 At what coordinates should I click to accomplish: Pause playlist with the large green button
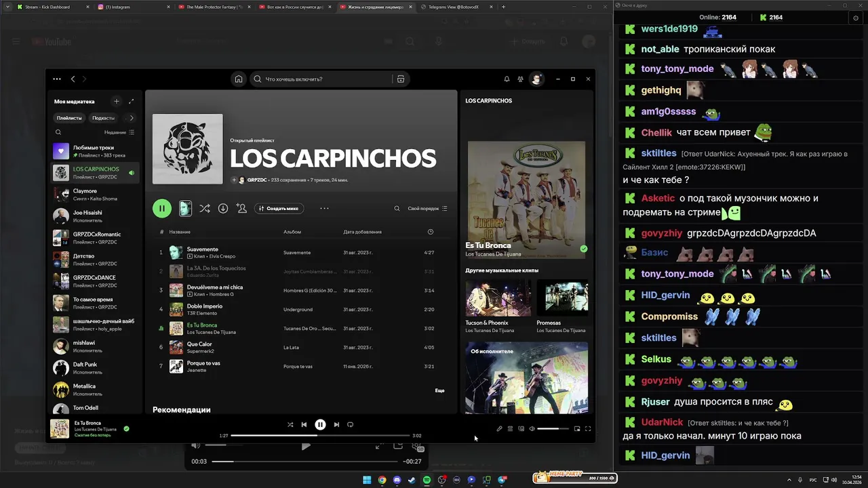pyautogui.click(x=162, y=208)
